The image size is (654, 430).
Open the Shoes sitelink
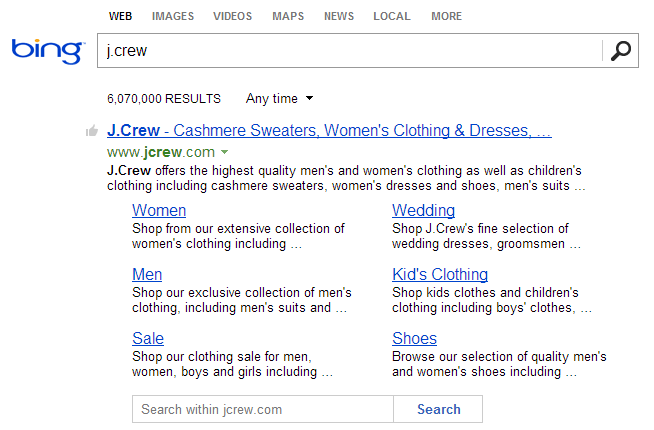click(x=414, y=338)
